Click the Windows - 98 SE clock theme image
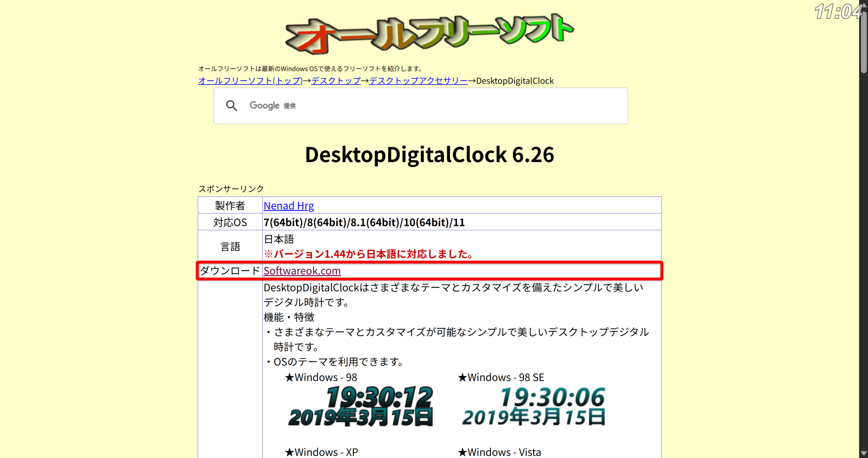 (x=534, y=407)
